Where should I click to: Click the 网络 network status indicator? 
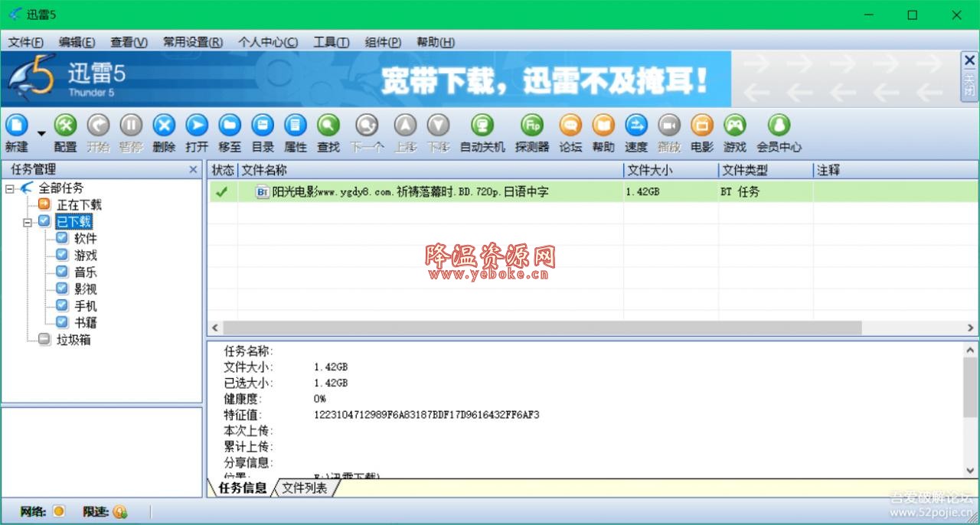tap(58, 511)
